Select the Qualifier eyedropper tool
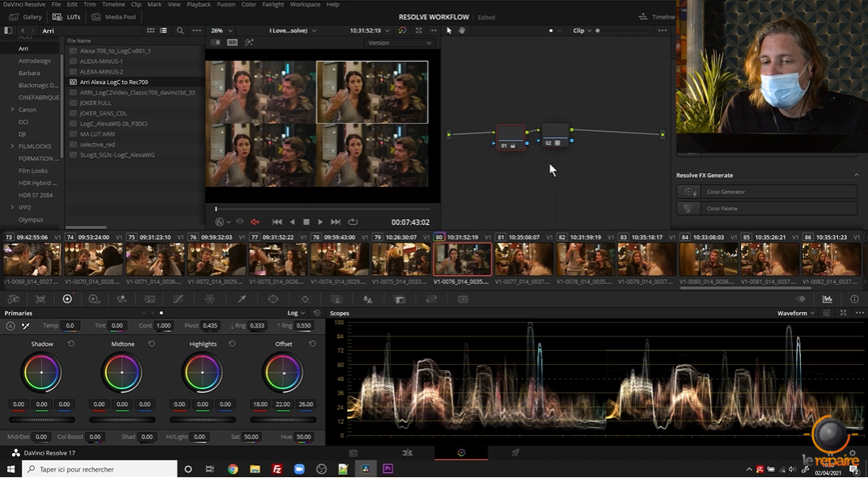This screenshot has height=478, width=868. (x=241, y=299)
